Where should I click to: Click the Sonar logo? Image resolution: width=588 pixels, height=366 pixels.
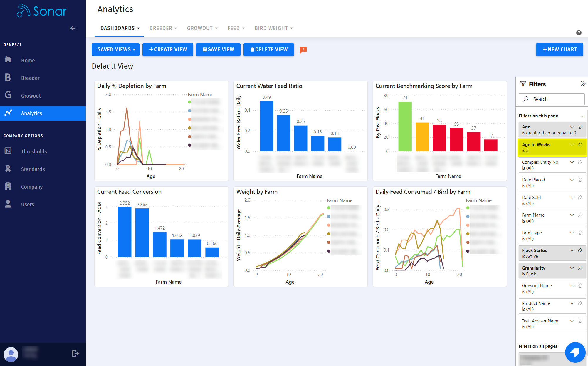42,11
